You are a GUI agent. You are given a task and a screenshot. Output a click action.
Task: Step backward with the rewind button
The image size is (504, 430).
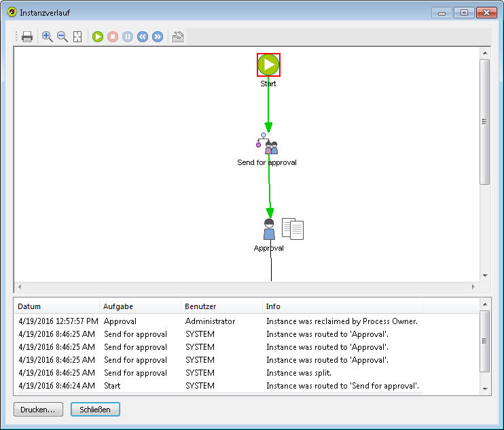143,37
